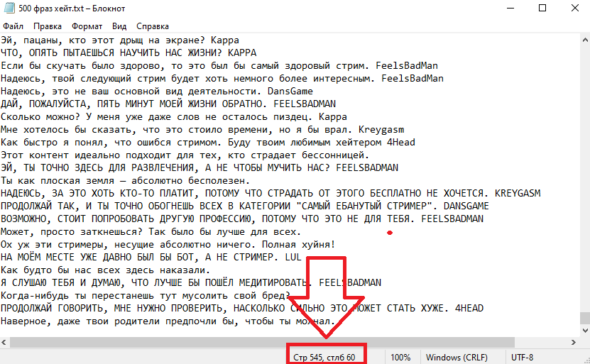Open the Формат menu
The image size is (590, 364).
click(87, 26)
